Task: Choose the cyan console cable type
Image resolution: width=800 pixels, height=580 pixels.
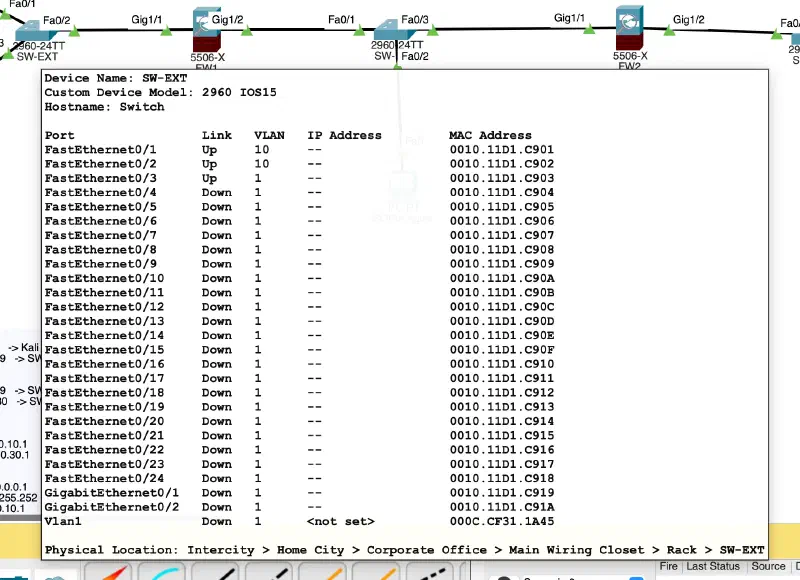Action: (x=162, y=572)
